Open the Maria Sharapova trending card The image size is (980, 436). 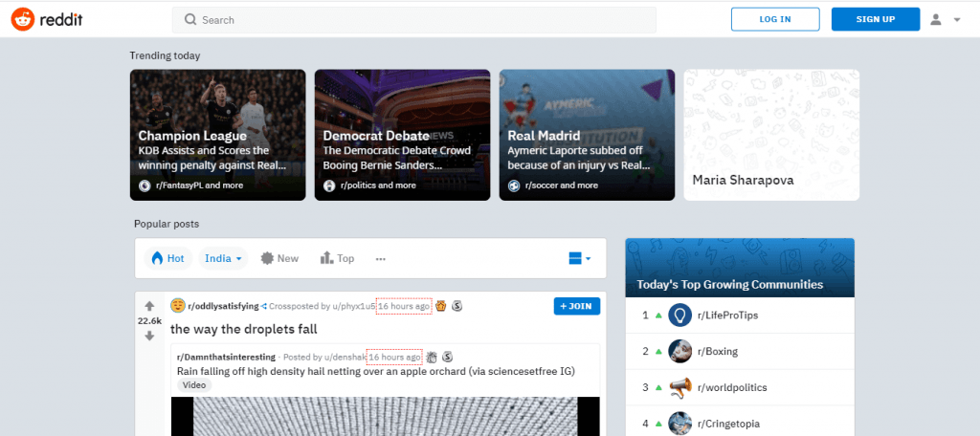click(x=771, y=135)
